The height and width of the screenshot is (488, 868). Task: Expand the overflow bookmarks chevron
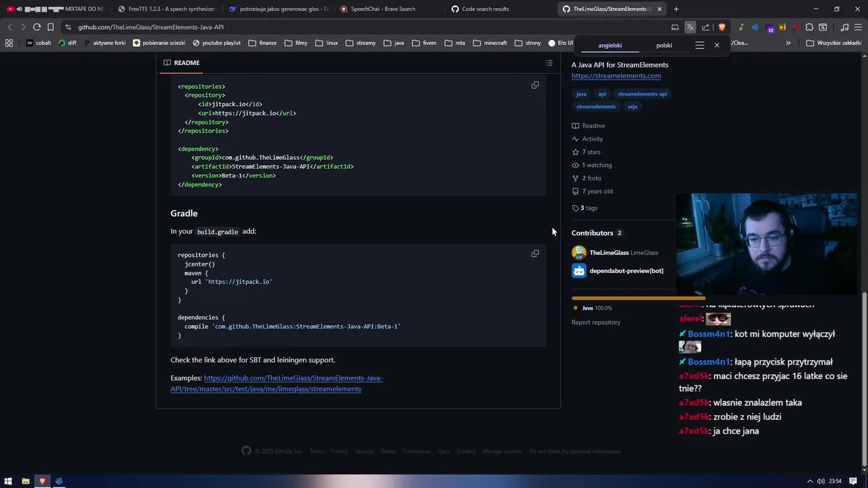coord(788,43)
